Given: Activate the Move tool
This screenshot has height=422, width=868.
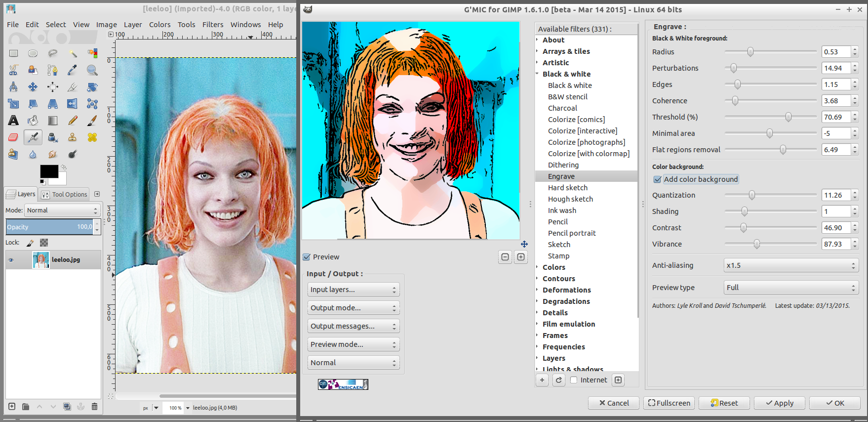Looking at the screenshot, I should [33, 87].
